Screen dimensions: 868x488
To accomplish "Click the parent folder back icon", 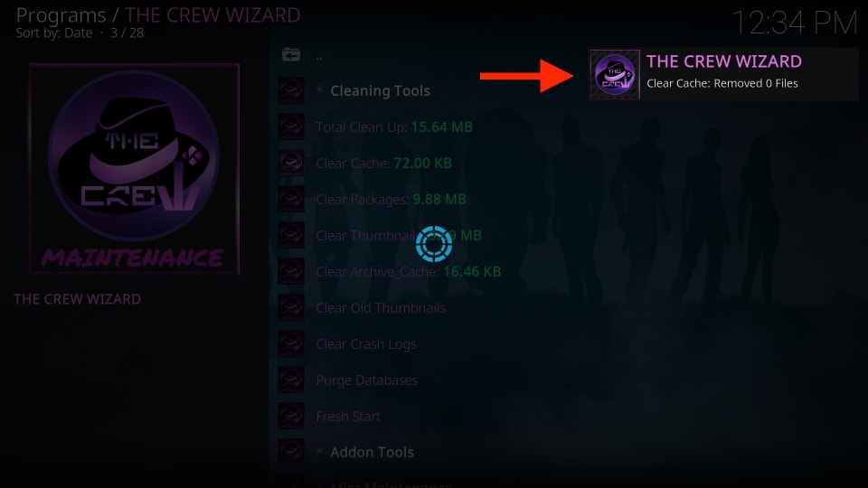I will click(290, 55).
